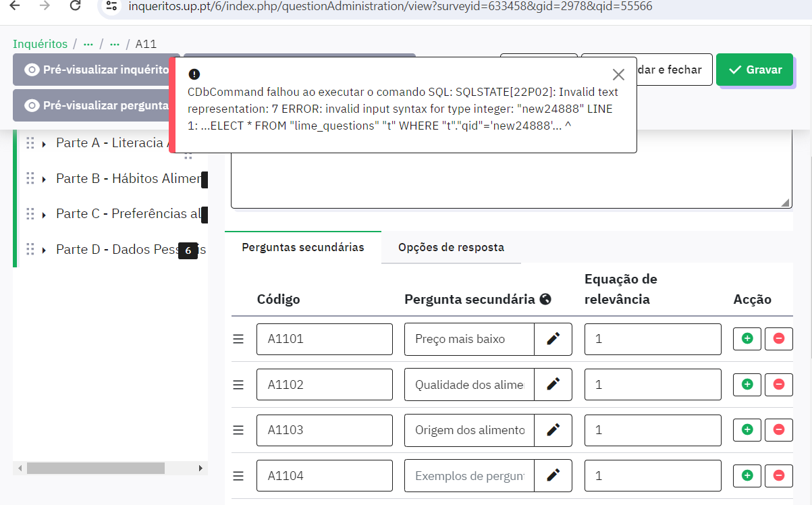812x505 pixels.
Task: Click the A1104 code field
Action: [x=325, y=476]
